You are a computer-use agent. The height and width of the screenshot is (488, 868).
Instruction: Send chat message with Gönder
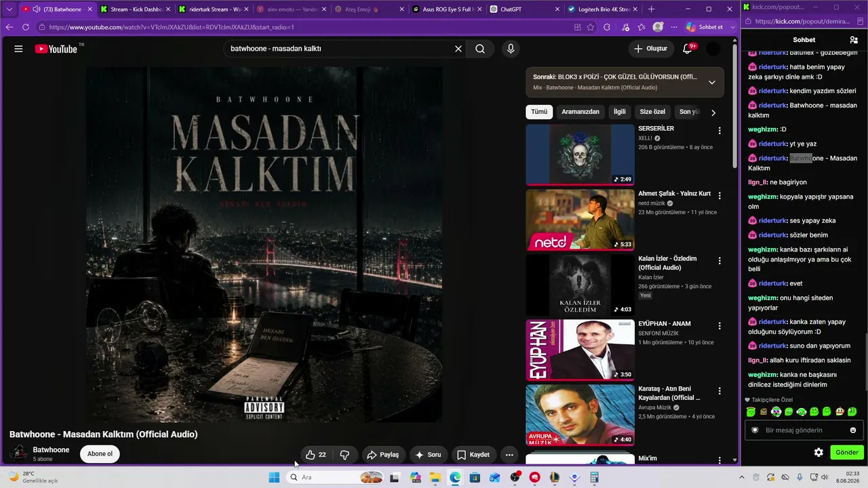point(847,452)
